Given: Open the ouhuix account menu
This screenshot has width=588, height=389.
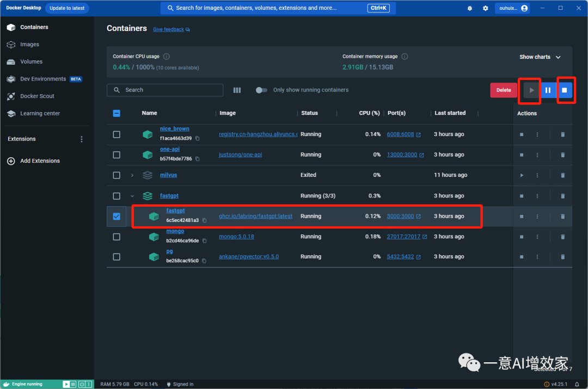Looking at the screenshot, I should [x=512, y=8].
